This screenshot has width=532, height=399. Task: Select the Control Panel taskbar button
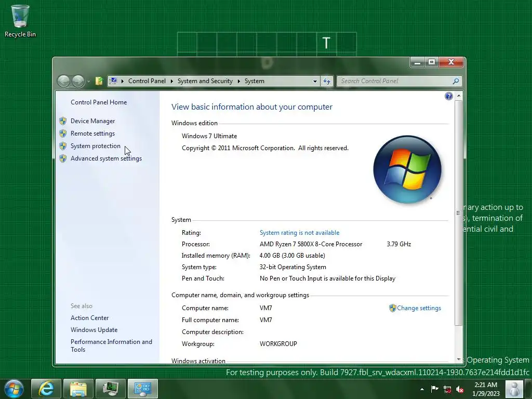[143, 389]
